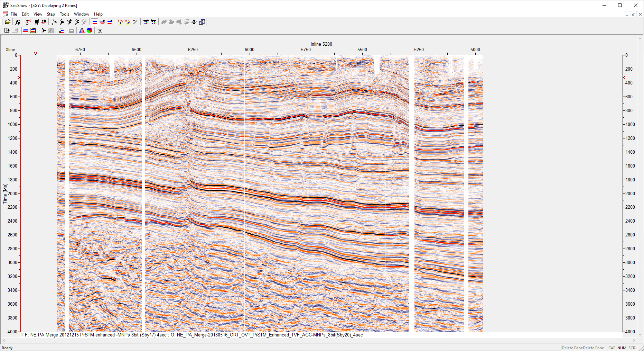This screenshot has width=644, height=351.
Task: Click the tilted red-blue density icon
Action: pyautogui.click(x=110, y=22)
